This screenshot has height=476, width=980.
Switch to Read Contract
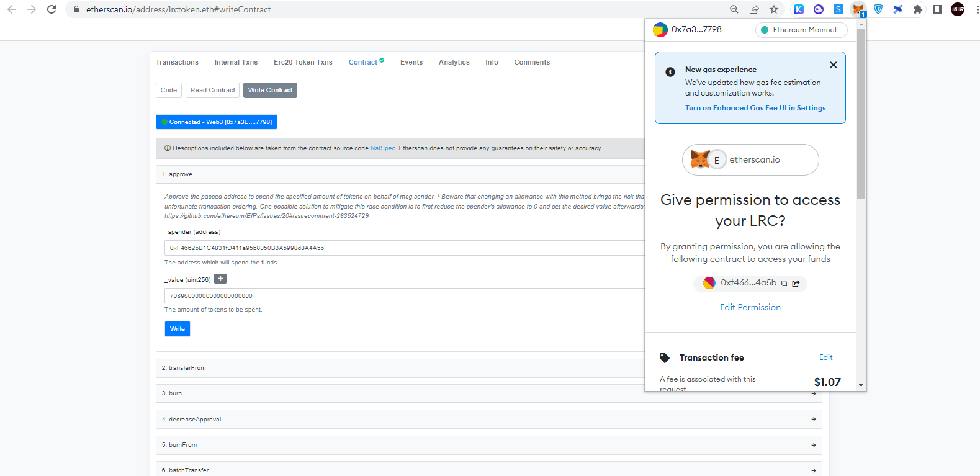point(213,90)
